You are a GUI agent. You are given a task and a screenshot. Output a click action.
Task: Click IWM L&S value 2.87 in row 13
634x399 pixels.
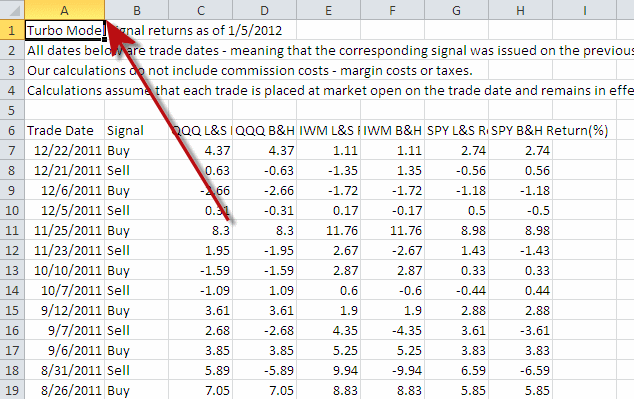(x=328, y=270)
